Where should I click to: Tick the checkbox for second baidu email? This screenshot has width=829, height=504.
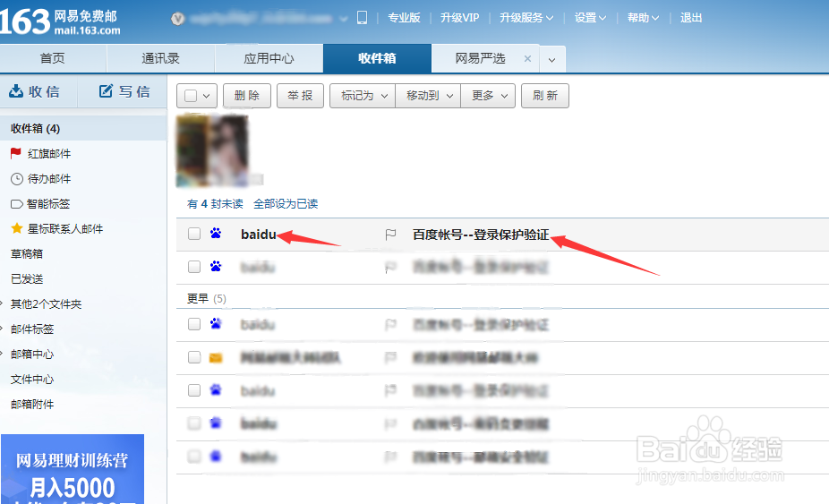[194, 267]
